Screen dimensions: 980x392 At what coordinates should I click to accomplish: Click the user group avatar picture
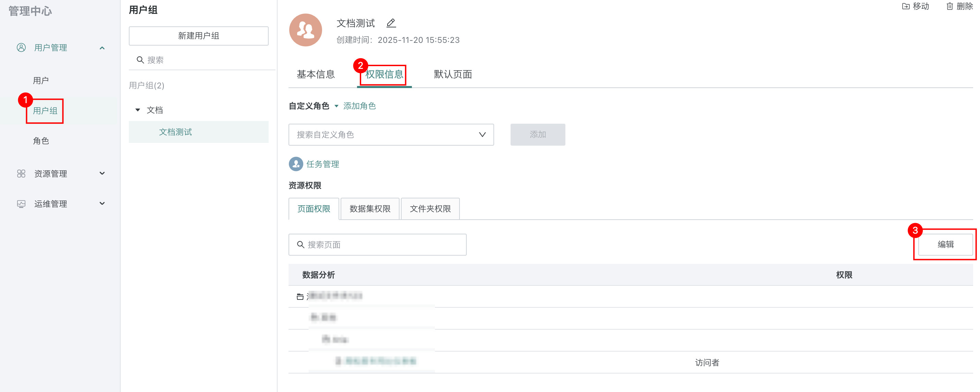(x=306, y=30)
